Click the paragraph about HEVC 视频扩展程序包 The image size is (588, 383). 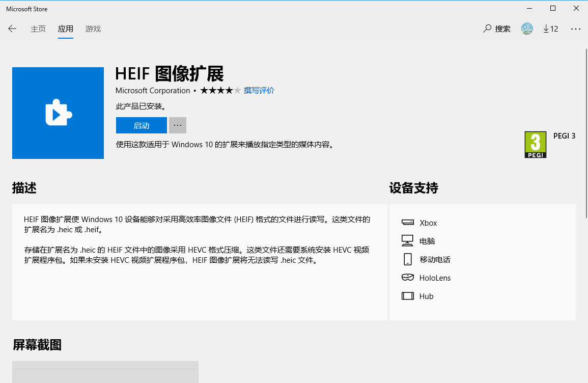coord(197,255)
